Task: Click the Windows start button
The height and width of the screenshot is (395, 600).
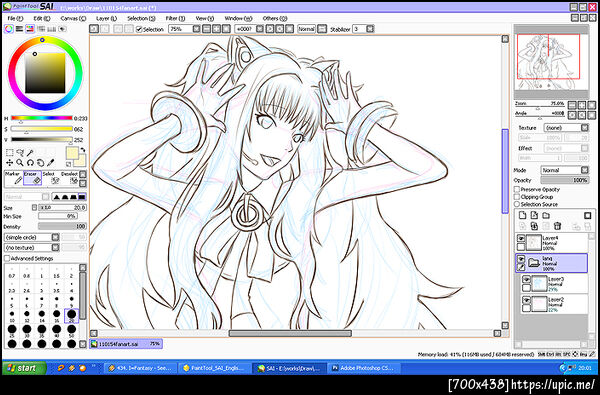Action: click(x=24, y=368)
